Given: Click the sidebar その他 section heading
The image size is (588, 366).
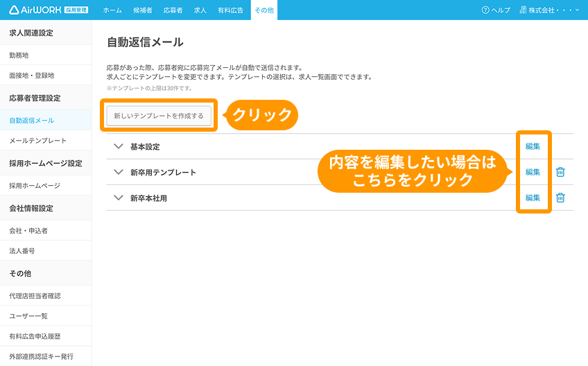Looking at the screenshot, I should tap(20, 273).
